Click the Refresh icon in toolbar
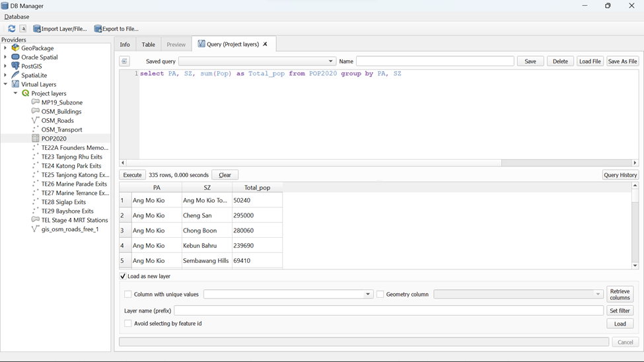 tap(11, 29)
